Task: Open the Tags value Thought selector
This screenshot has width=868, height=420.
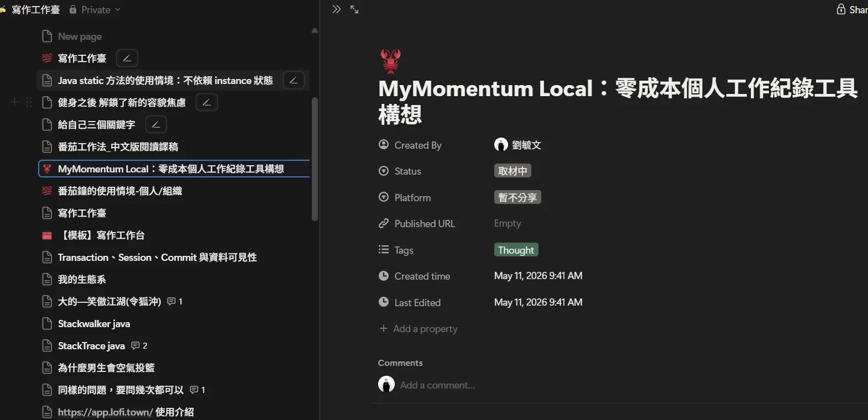Action: click(516, 250)
